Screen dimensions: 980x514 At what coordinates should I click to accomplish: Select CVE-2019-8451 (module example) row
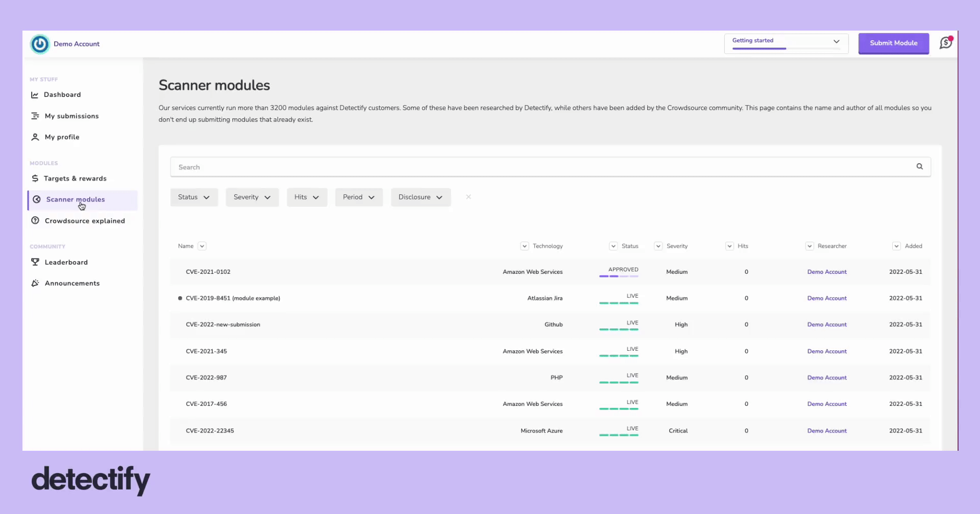point(233,298)
